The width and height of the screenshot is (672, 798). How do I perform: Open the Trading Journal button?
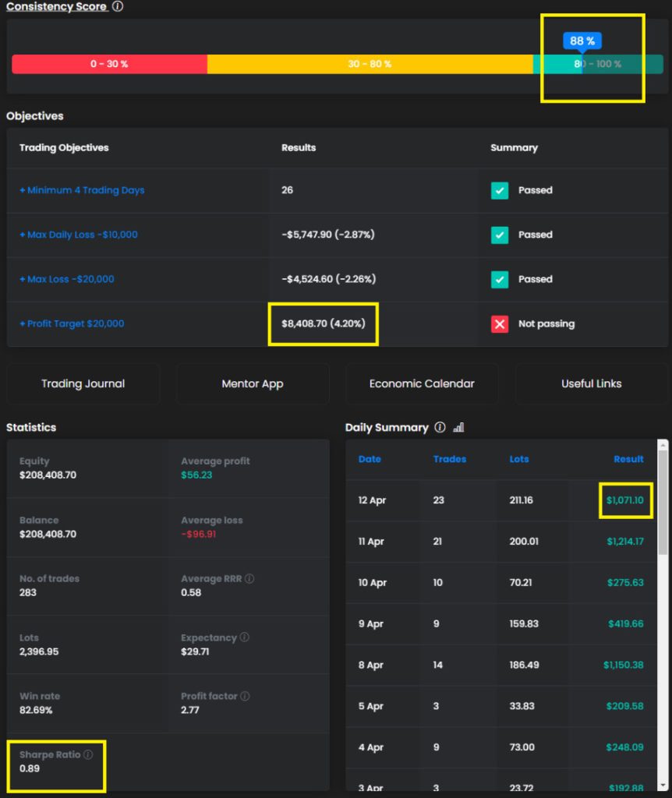click(x=83, y=383)
